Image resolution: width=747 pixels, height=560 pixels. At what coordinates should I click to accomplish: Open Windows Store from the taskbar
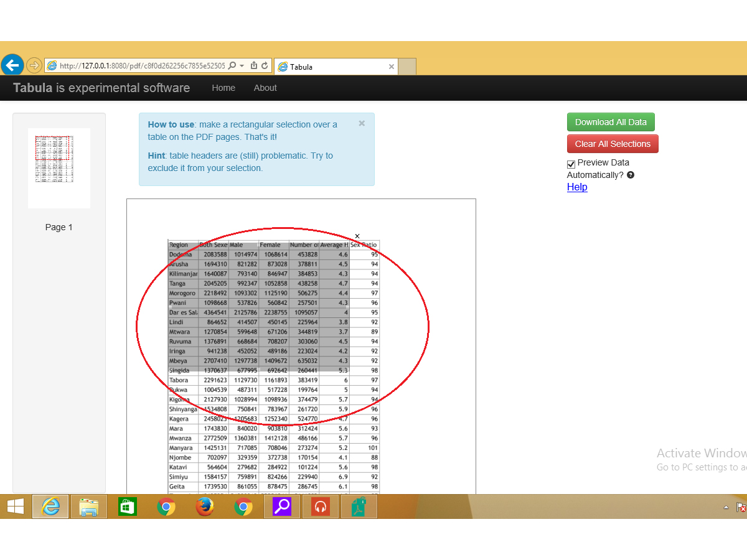[x=127, y=507]
